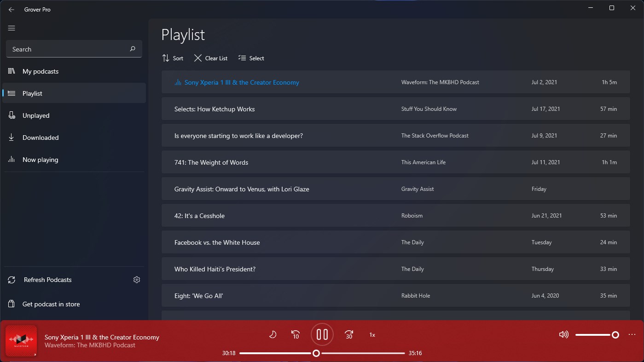Skip back 10 seconds
Viewport: 644px width, 362px height.
(x=296, y=334)
